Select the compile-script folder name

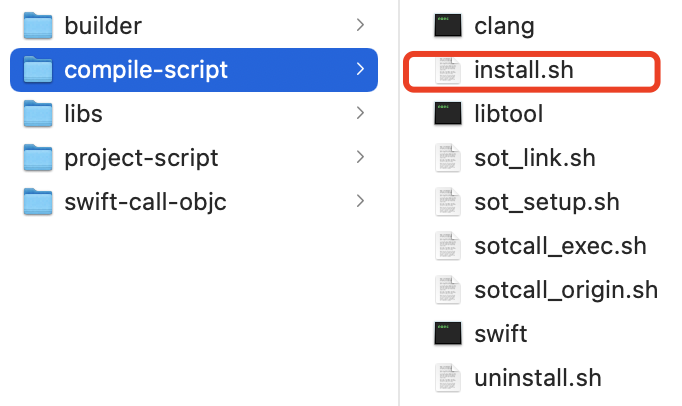(146, 70)
